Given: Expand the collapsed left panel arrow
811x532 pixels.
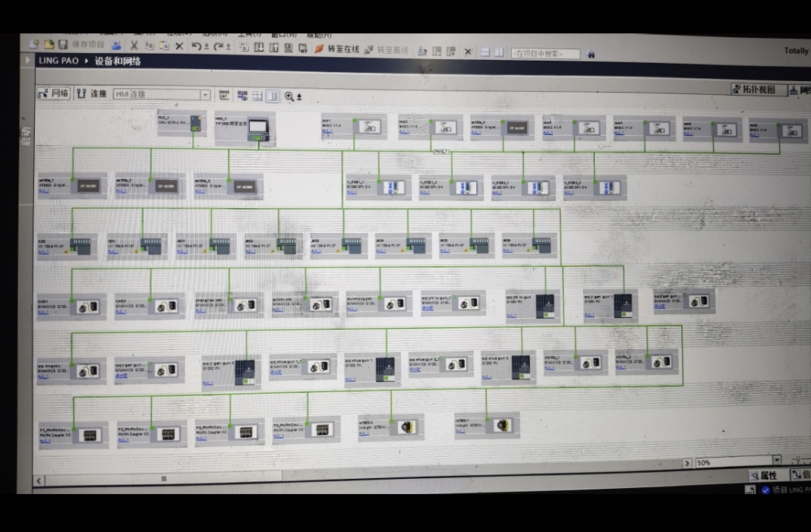Looking at the screenshot, I should pos(27,60).
